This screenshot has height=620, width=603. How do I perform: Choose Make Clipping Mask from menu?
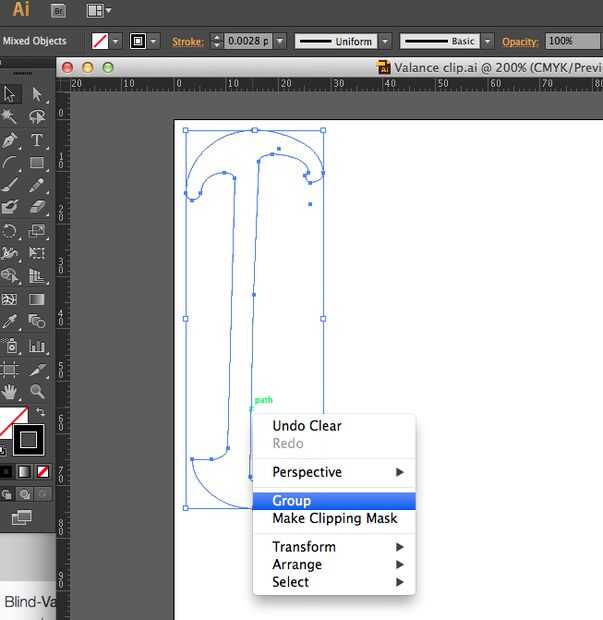pos(334,518)
